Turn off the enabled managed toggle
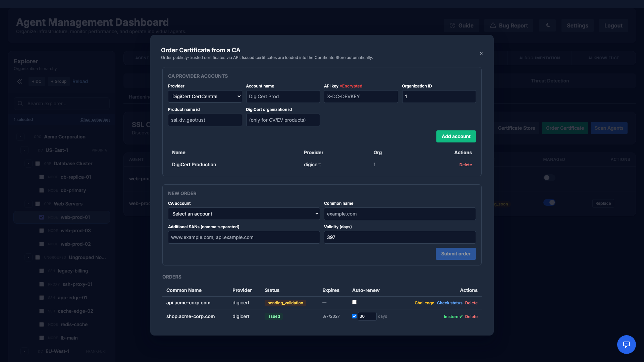 [x=549, y=202]
